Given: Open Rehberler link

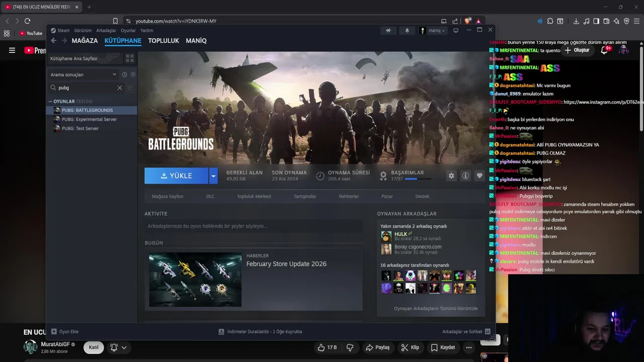Looking at the screenshot, I should 349,197.
